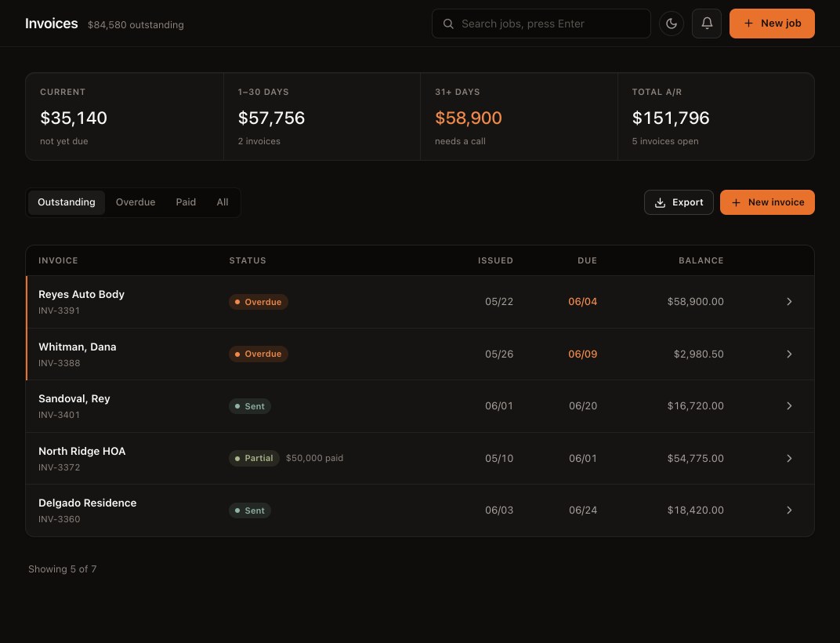The image size is (840, 643).
Task: Select the Sandoval, Rey invoice name
Action: [74, 399]
